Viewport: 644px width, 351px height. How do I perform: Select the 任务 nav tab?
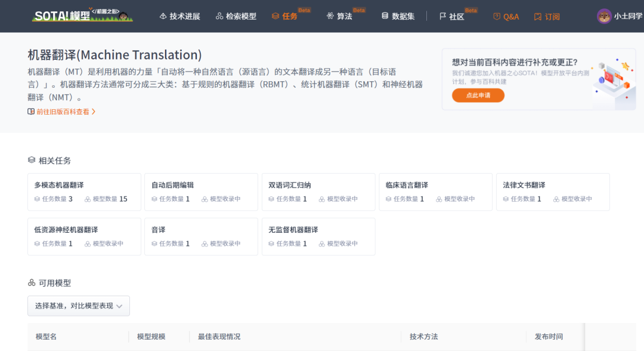[x=284, y=16]
